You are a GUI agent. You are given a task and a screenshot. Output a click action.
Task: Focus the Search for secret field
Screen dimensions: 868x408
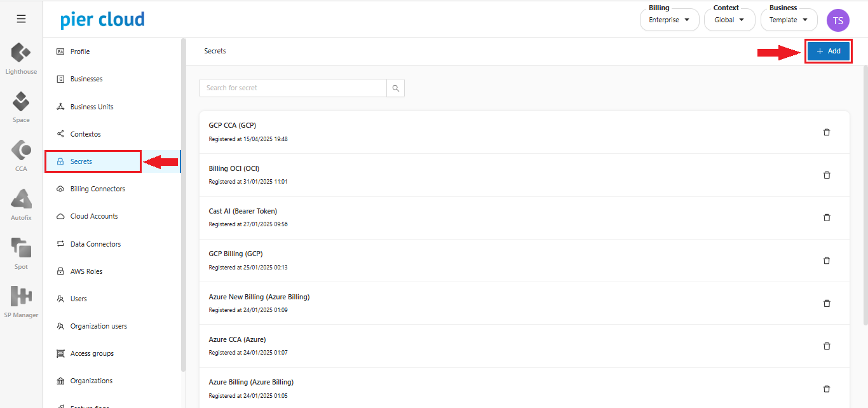coord(293,88)
